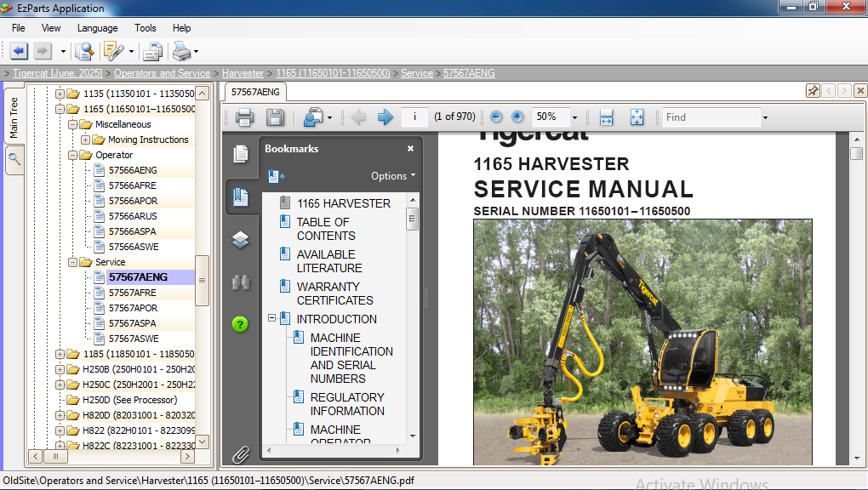Show the page thumbnails panel
868x490 pixels.
241,154
